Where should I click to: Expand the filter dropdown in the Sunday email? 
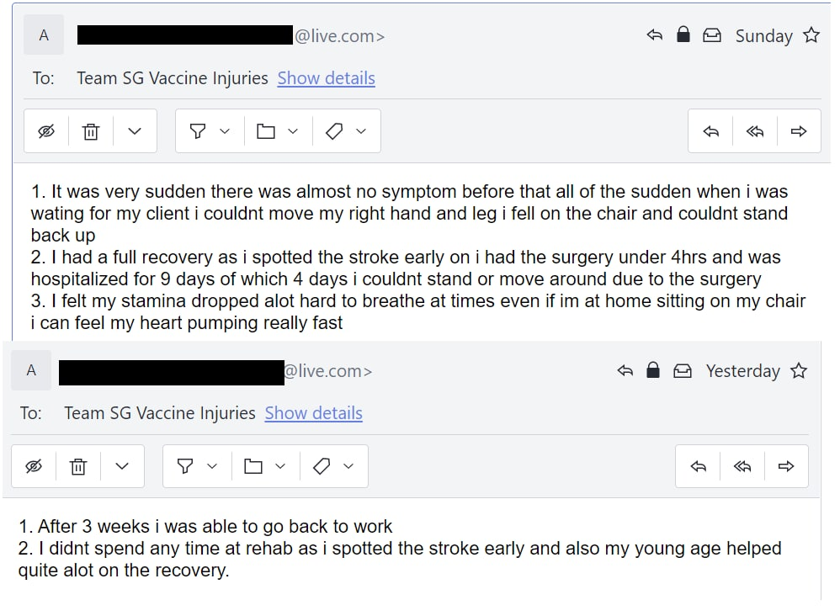click(x=225, y=131)
